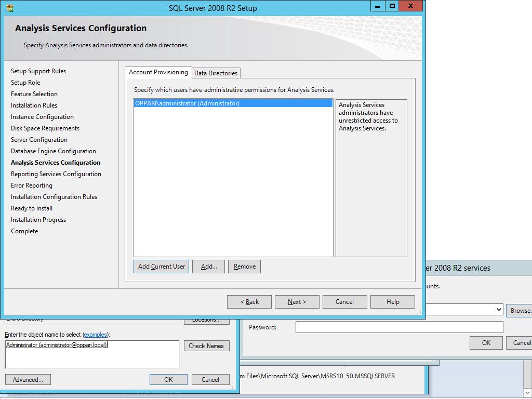
Task: Maximize the SQL Server Setup window
Action: tap(392, 6)
